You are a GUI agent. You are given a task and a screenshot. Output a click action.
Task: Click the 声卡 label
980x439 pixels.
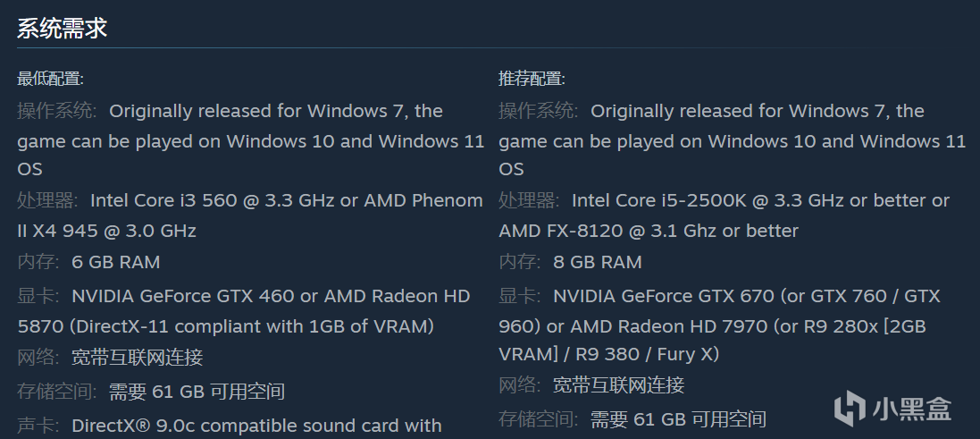click(x=38, y=426)
